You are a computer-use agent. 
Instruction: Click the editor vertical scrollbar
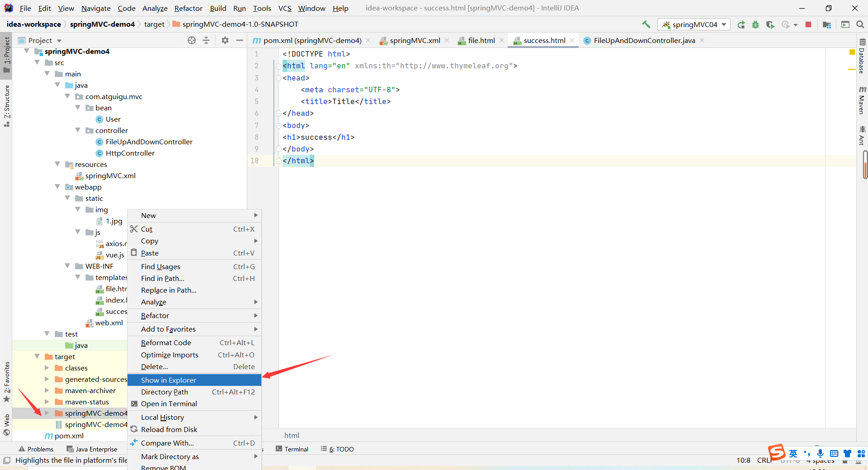pyautogui.click(x=864, y=165)
